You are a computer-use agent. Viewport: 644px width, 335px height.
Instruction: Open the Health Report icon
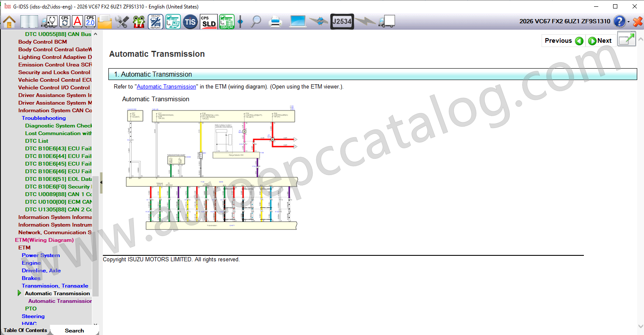pos(155,22)
